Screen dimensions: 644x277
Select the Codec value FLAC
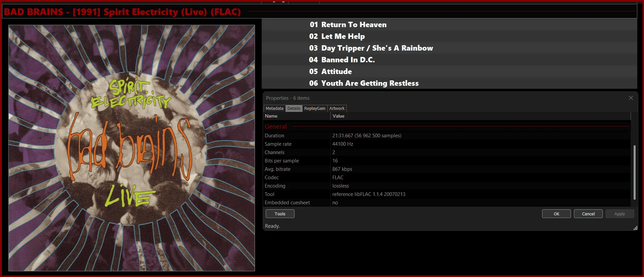point(338,178)
